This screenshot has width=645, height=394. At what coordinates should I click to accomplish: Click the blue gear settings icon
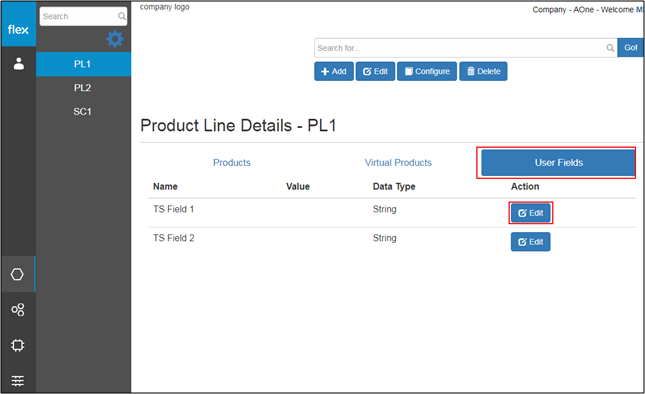pos(115,39)
